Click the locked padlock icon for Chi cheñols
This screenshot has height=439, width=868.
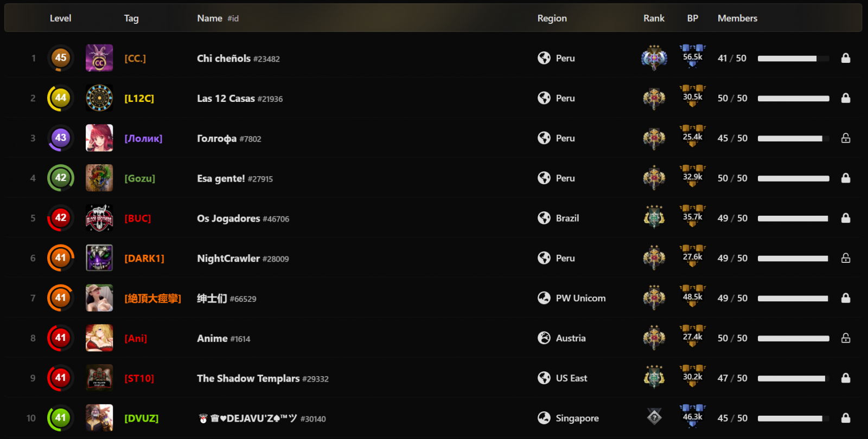(x=845, y=58)
